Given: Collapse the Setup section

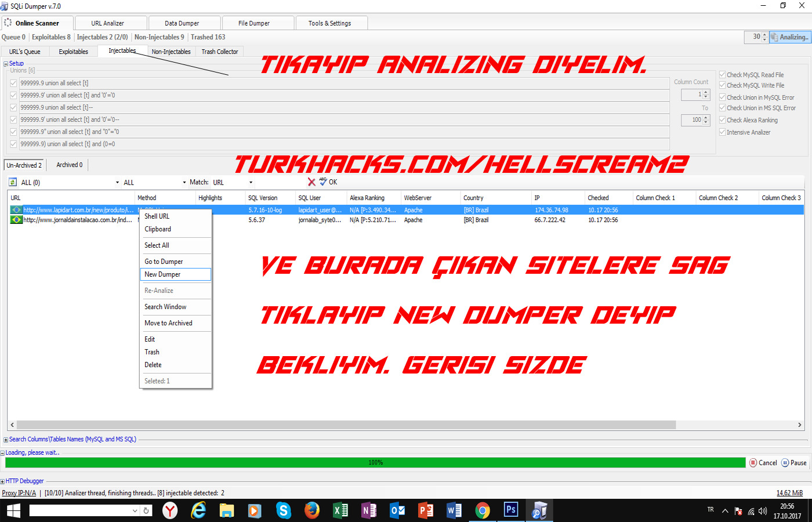Looking at the screenshot, I should point(6,64).
